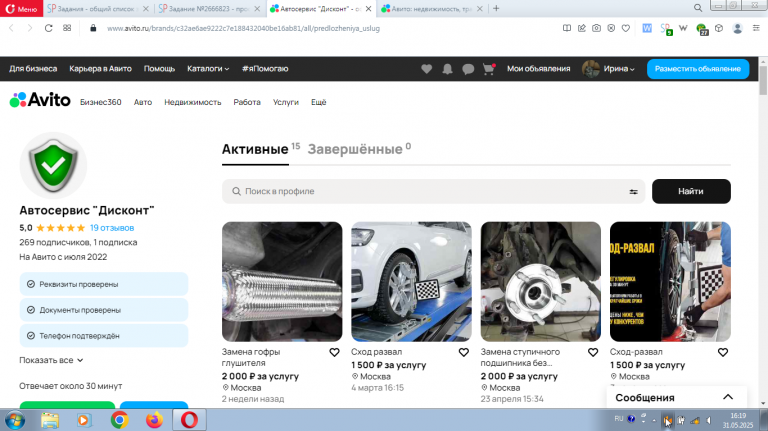
Task: Open browser profile avatar icon
Action: pyautogui.click(x=737, y=28)
